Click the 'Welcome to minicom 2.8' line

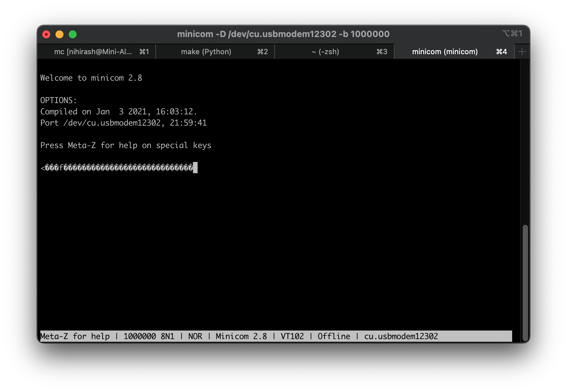click(x=91, y=78)
